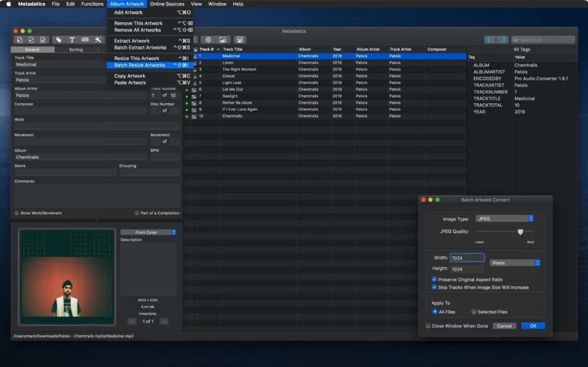588x367 pixels.
Task: Click the save icon above the track list
Action: coord(240,39)
